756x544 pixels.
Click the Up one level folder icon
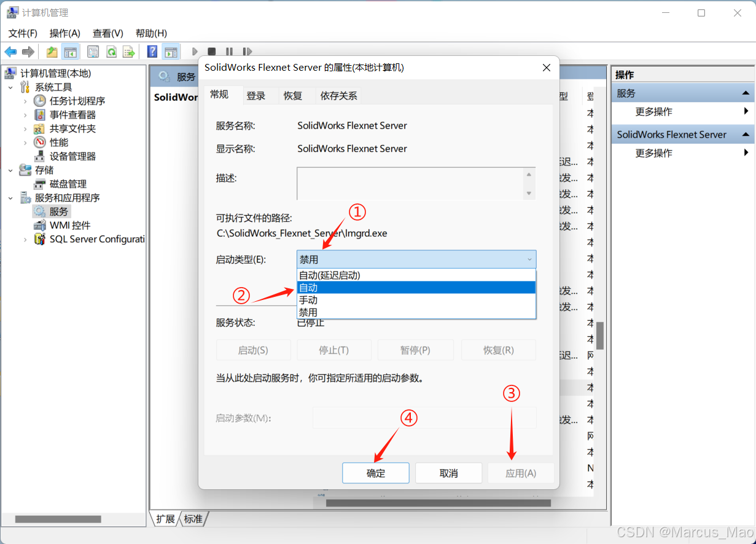coord(52,52)
